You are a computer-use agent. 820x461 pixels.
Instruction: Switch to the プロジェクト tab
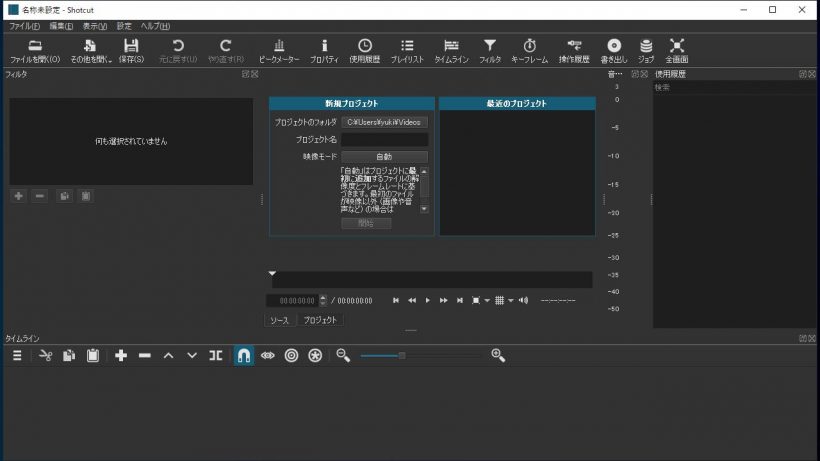[x=320, y=320]
